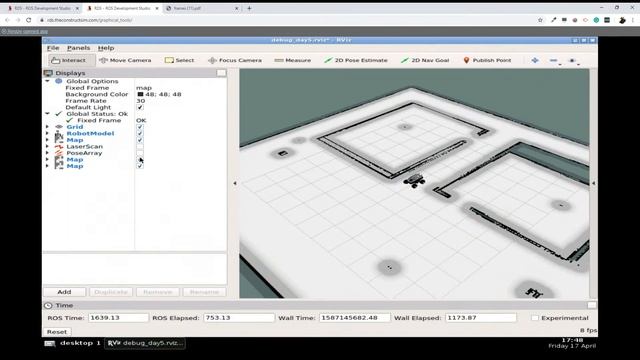This screenshot has height=360, width=640.
Task: Open dropdown arrow under toolbar options icon
Action: point(578,64)
